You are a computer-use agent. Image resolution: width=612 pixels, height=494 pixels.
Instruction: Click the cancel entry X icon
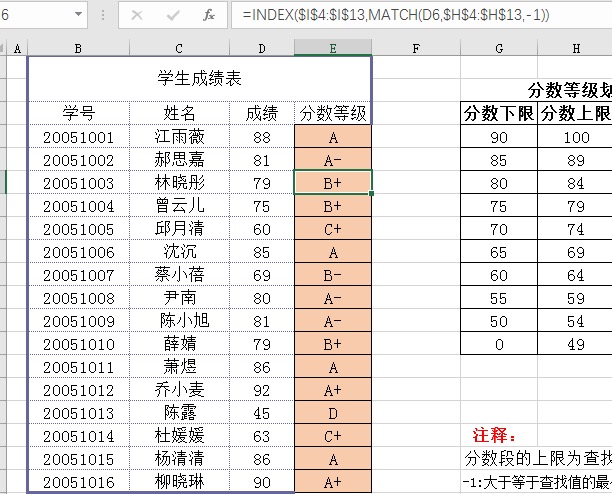[137, 15]
